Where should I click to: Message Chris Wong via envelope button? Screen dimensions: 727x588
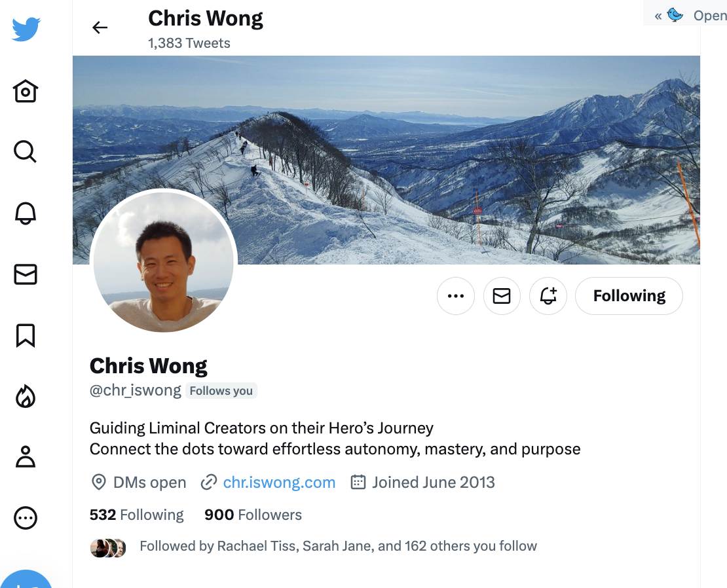point(502,295)
